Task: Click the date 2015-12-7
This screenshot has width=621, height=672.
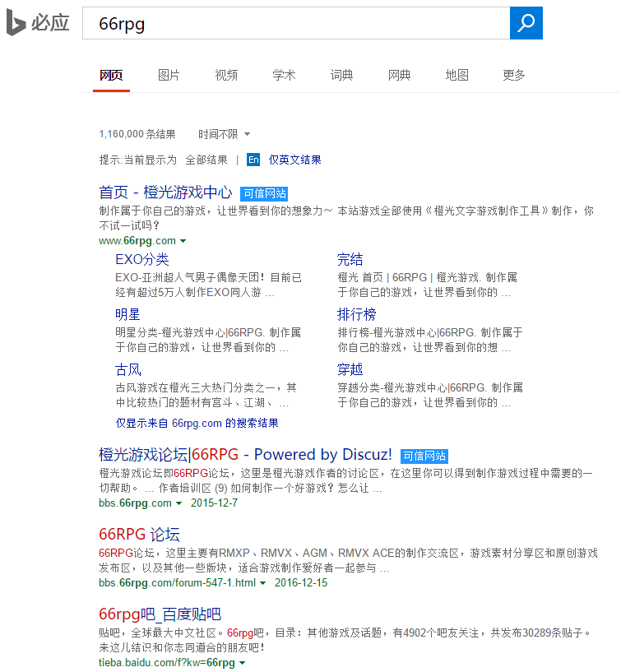Action: [x=215, y=503]
